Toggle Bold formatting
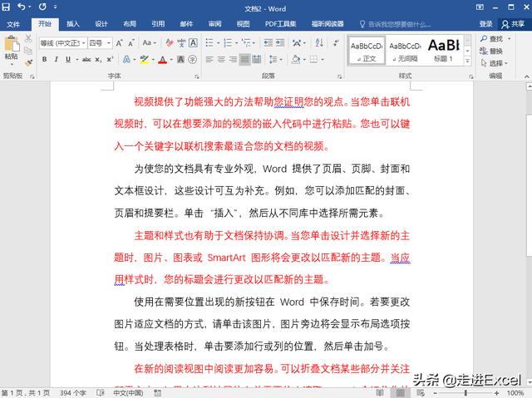 [x=44, y=59]
